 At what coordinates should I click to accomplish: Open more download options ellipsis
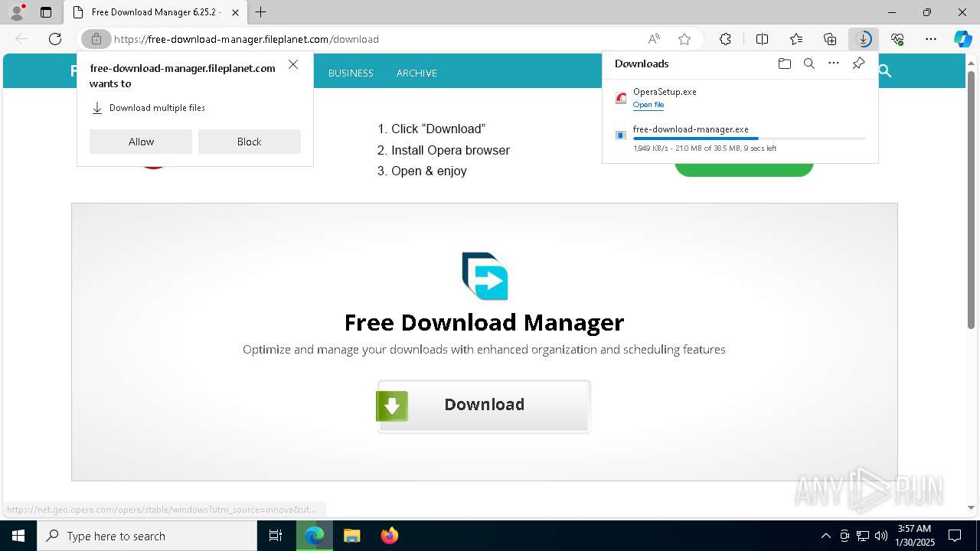click(834, 64)
